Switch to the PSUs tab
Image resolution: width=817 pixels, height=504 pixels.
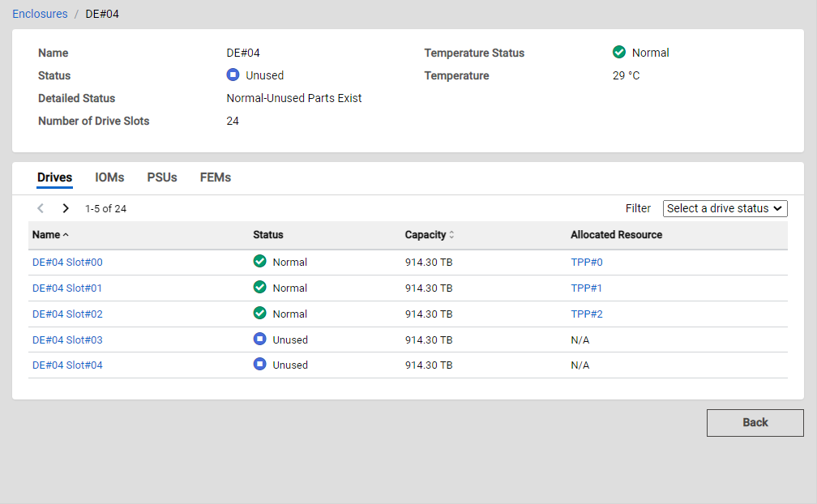point(162,177)
